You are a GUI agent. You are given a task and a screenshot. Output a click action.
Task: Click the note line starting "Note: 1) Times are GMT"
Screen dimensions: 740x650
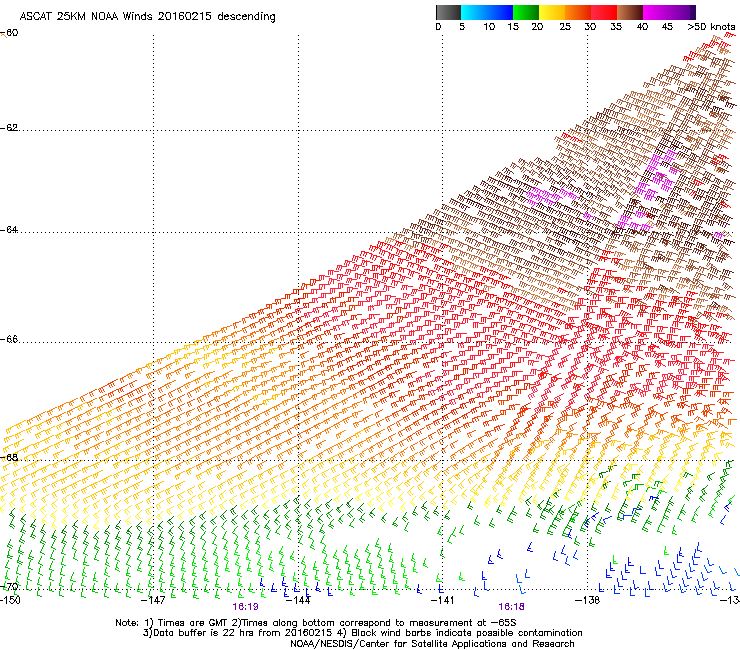point(316,623)
